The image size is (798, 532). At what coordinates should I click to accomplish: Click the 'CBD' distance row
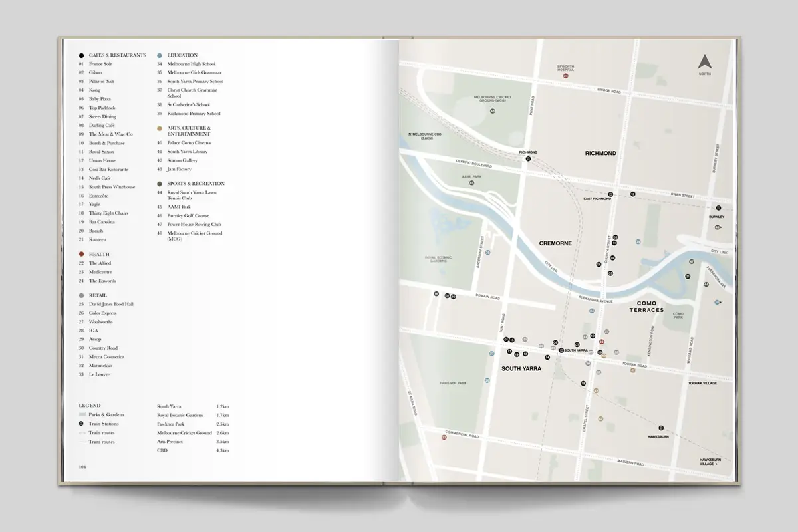point(193,450)
